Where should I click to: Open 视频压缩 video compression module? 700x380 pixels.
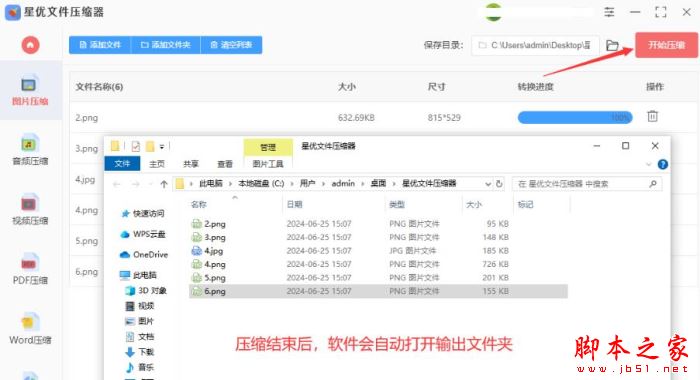click(30, 210)
